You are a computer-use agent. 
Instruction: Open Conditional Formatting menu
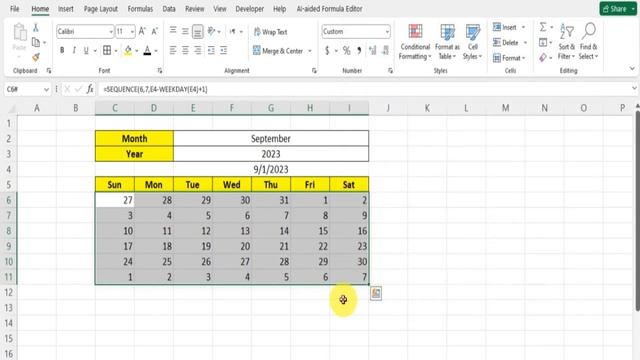415,42
